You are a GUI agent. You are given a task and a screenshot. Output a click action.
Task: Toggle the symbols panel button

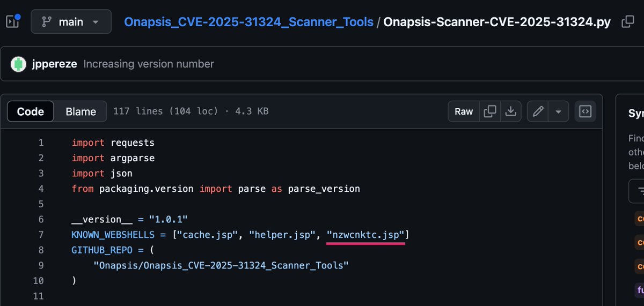click(586, 111)
